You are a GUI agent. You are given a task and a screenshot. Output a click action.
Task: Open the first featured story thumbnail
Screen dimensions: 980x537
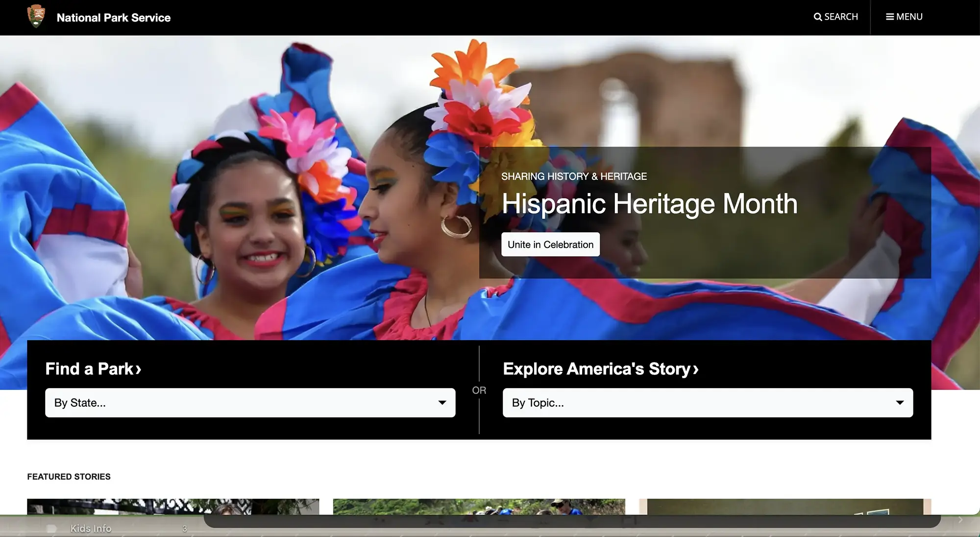pos(173,507)
